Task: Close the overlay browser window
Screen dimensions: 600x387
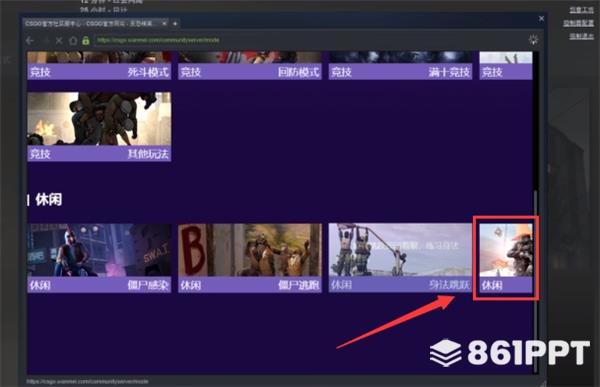Action: (541, 18)
